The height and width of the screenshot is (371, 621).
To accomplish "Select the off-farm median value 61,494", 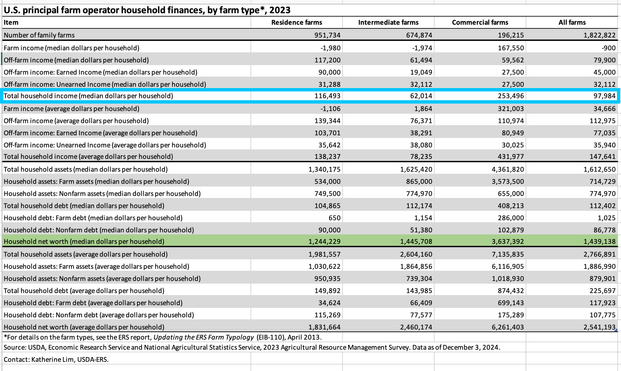I will point(421,60).
